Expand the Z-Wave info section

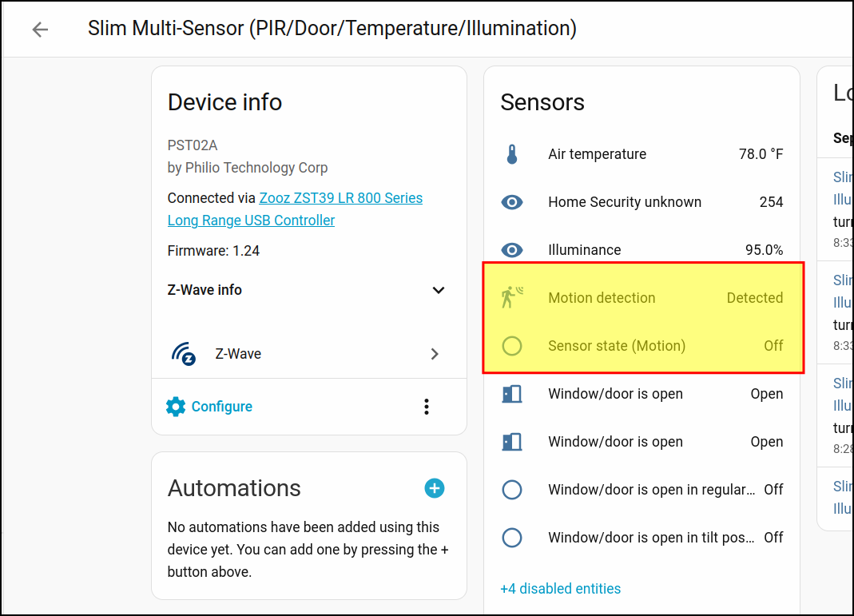[x=438, y=290]
